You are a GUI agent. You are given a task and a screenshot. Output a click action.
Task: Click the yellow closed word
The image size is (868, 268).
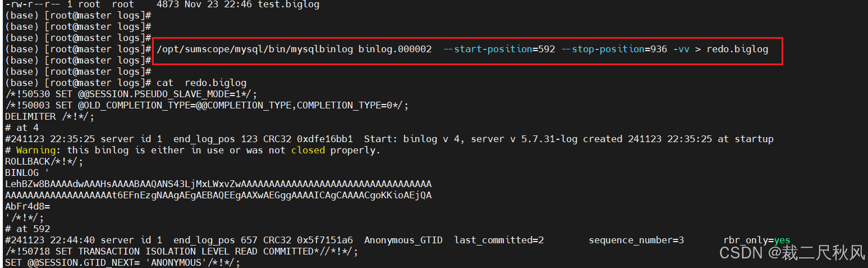click(x=308, y=151)
